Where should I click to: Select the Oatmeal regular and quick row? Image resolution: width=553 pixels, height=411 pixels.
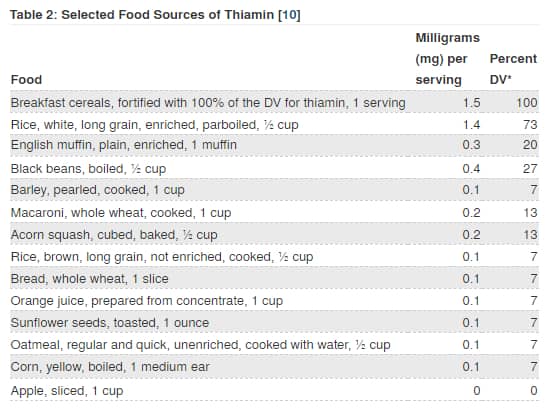pyautogui.click(x=274, y=344)
